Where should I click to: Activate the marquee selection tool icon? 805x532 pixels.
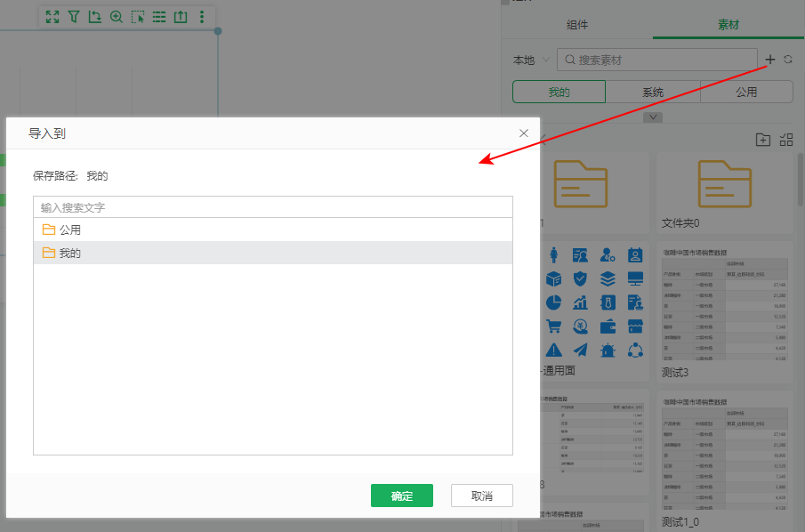click(138, 17)
